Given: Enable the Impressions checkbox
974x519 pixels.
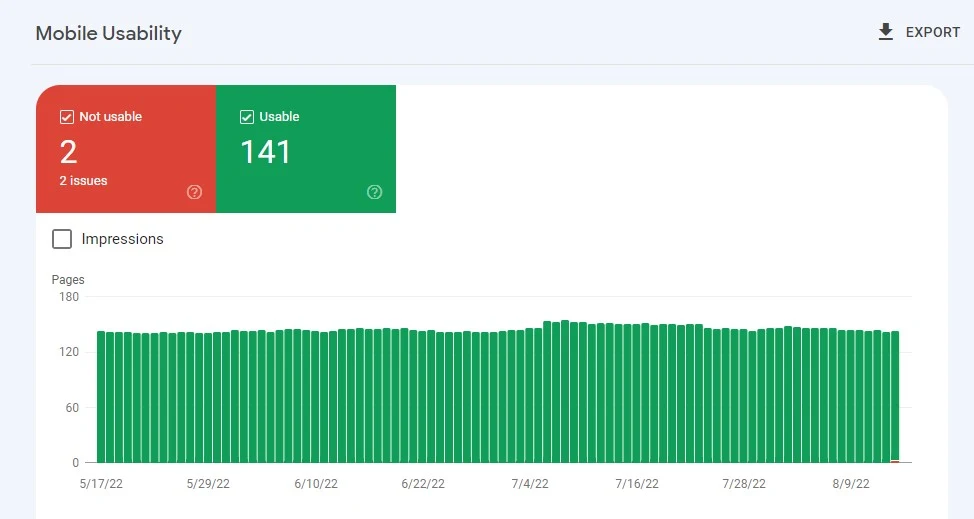Looking at the screenshot, I should click(62, 239).
